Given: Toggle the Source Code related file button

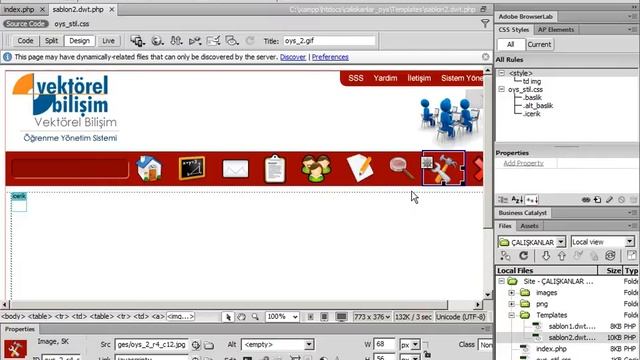Looking at the screenshot, I should click(x=26, y=24).
